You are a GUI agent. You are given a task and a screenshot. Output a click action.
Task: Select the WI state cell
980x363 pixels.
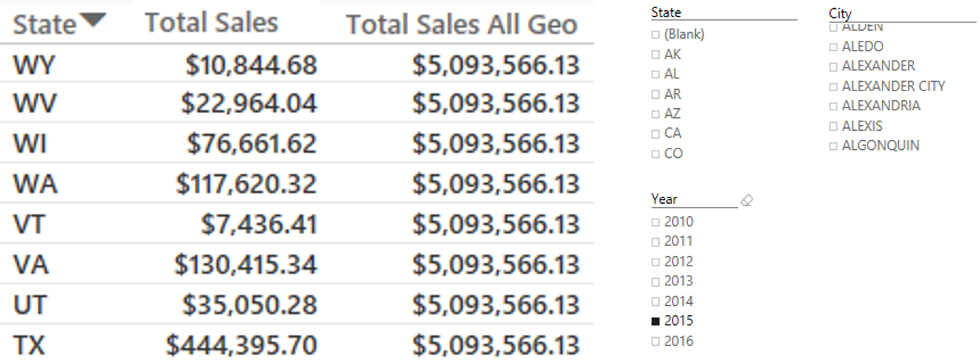(x=30, y=144)
